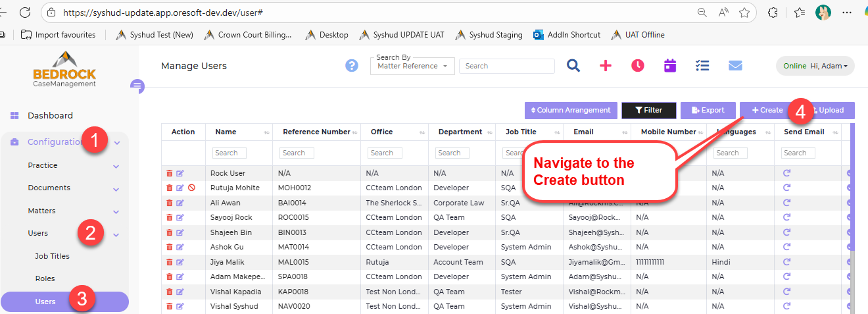The height and width of the screenshot is (314, 868).
Task: Edit the Ashok Gu row
Action: point(180,247)
